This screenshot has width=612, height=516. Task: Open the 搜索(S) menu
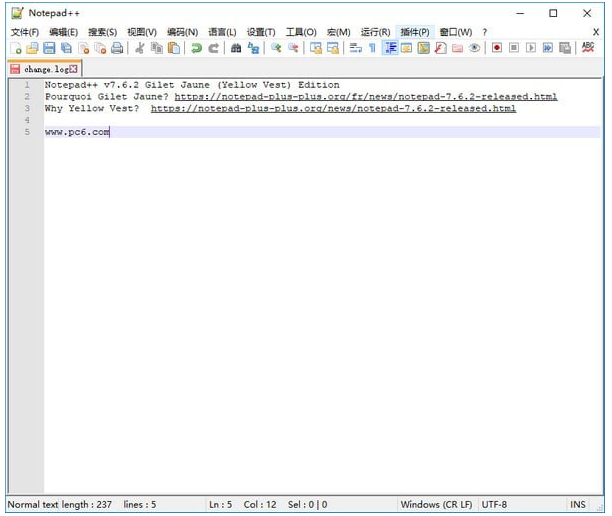pos(102,32)
